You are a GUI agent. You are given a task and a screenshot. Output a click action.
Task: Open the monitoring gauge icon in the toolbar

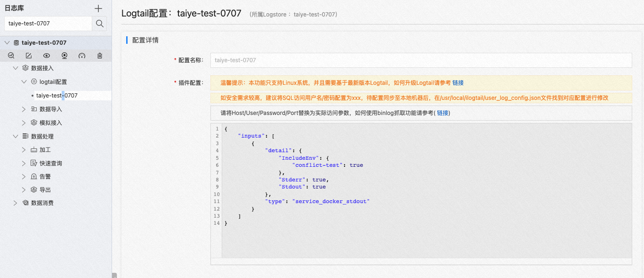tap(82, 55)
